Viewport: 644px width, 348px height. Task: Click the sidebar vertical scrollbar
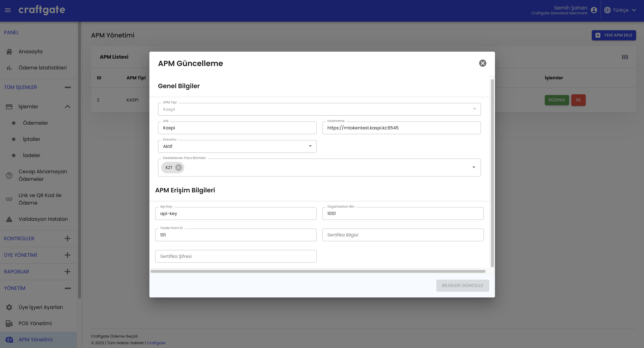tap(80, 160)
